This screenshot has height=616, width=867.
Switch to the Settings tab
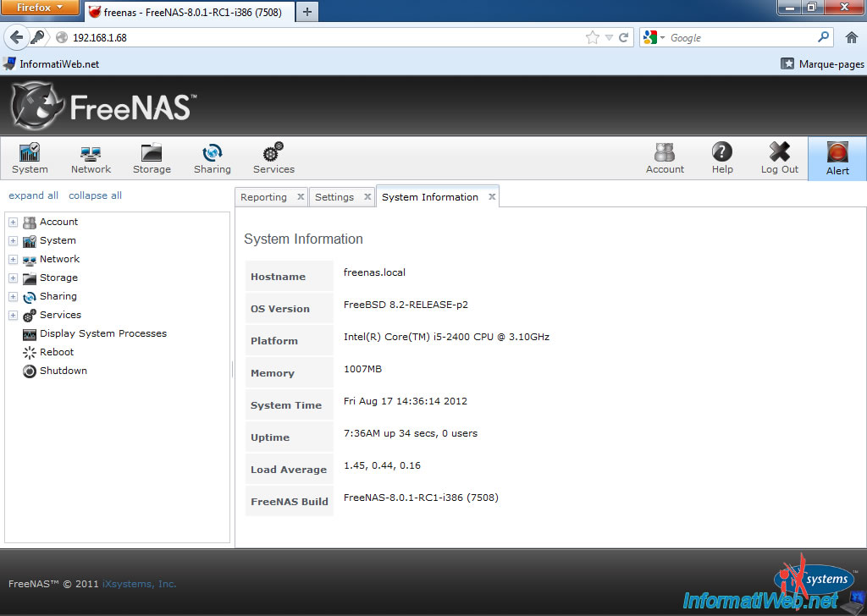(x=334, y=197)
